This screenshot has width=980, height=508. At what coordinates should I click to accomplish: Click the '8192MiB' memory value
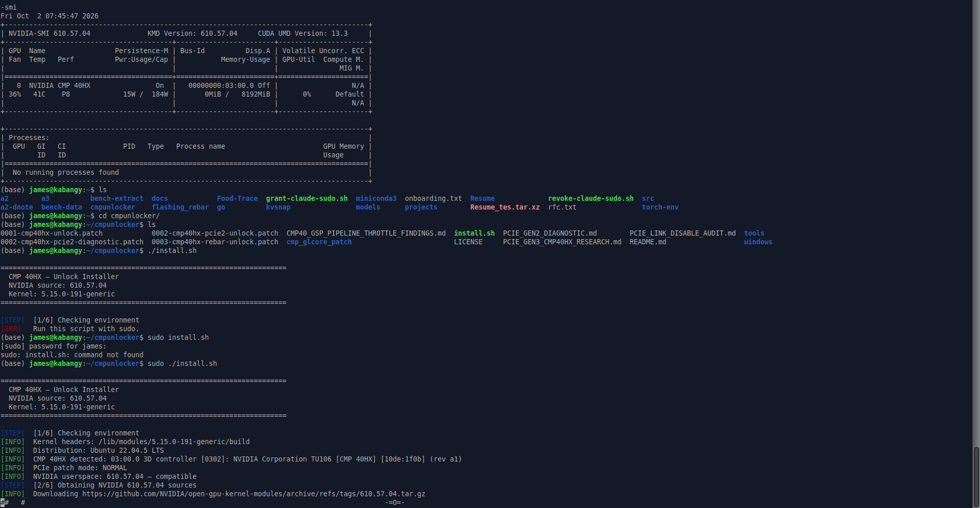[x=256, y=94]
